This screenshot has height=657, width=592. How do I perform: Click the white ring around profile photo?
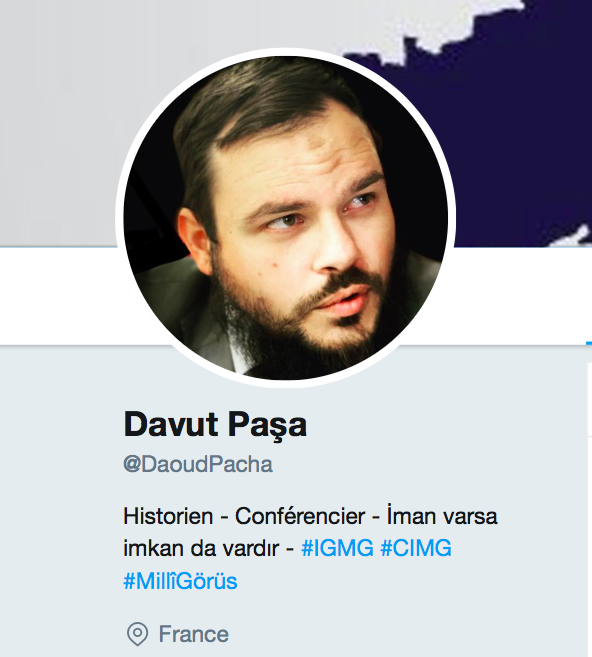click(x=285, y=52)
